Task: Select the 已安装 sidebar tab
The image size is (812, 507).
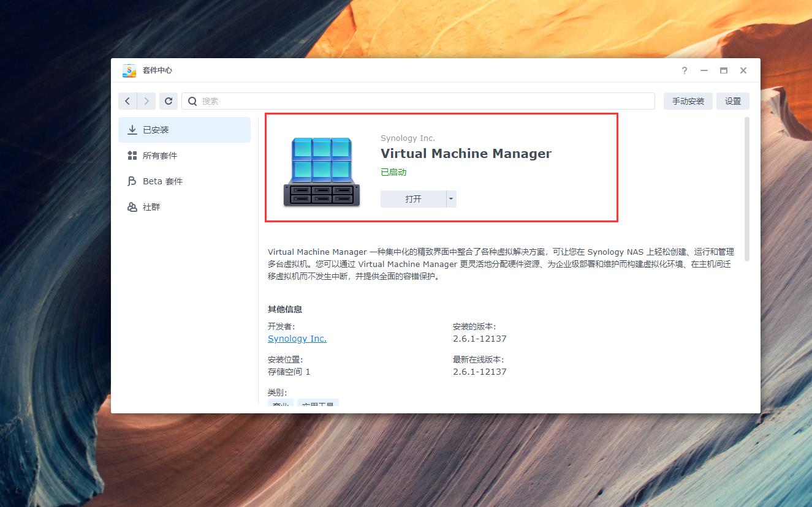Action: click(184, 130)
